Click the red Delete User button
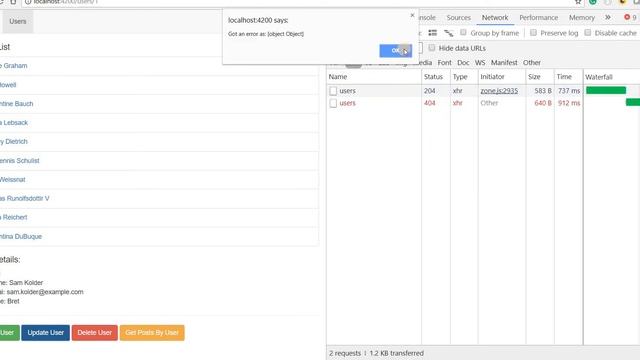The image size is (640, 360). 94,333
